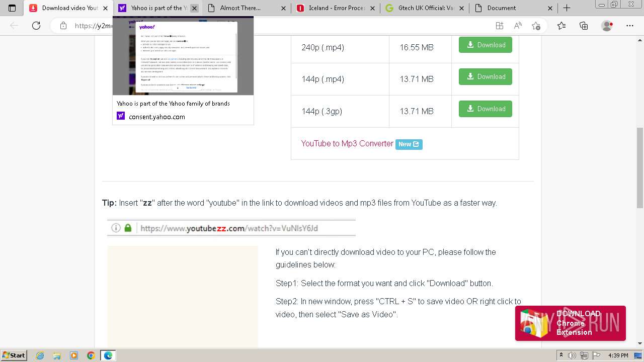Click the page vertical scrollbar thumb

pos(639,167)
